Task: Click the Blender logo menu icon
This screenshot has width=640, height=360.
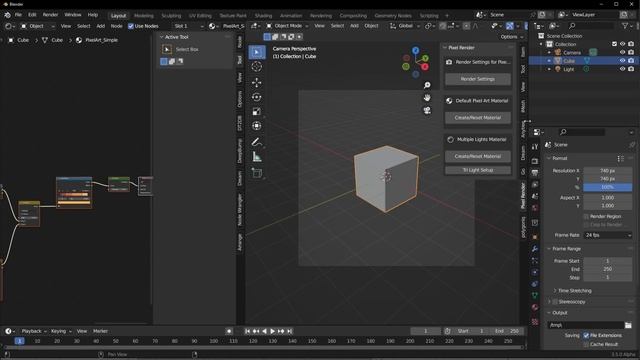Action: pos(7,15)
